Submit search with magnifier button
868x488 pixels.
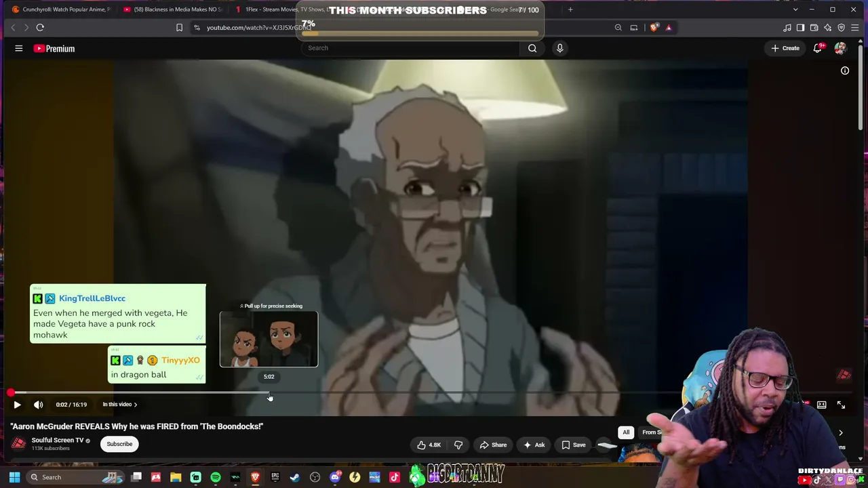click(x=532, y=48)
